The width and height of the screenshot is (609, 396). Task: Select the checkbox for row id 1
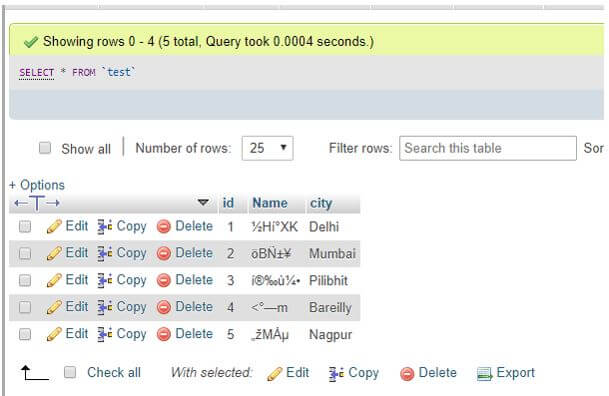(25, 226)
